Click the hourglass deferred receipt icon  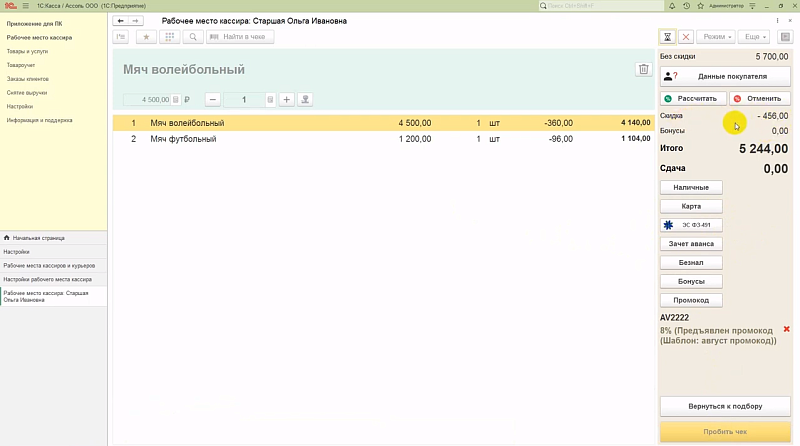(667, 37)
